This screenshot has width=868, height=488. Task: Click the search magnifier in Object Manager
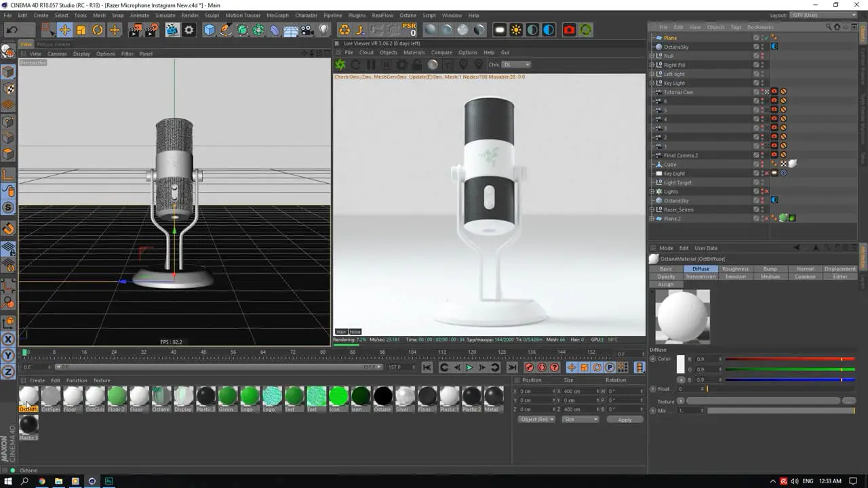click(829, 27)
